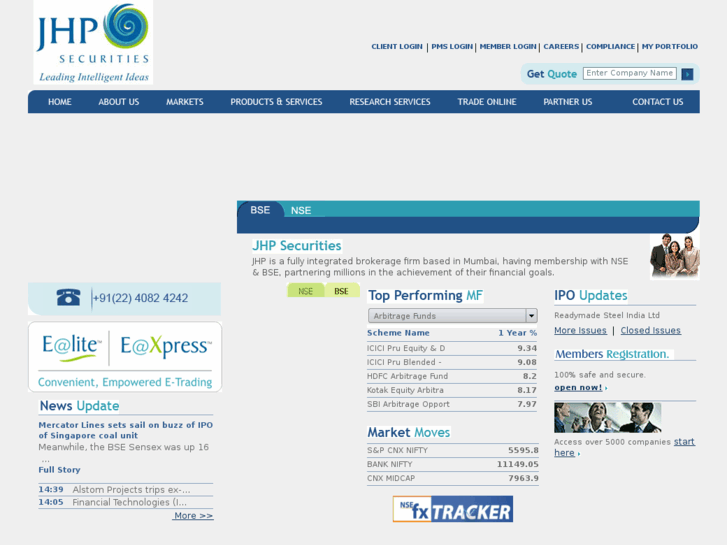The height and width of the screenshot is (545, 727).
Task: Open PARTNER US menu
Action: (568, 102)
